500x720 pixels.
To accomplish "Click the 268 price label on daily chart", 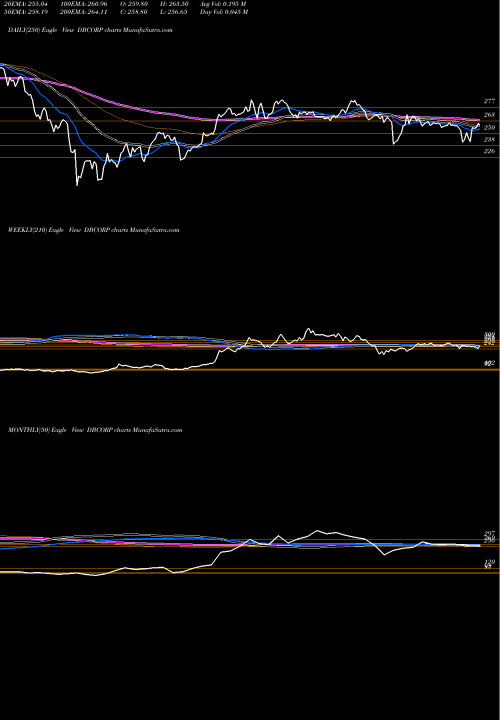I will tap(489, 115).
